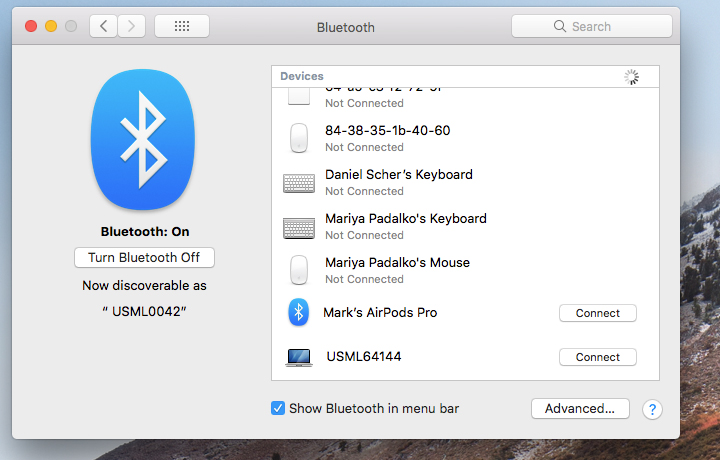Image resolution: width=720 pixels, height=460 pixels.
Task: Click into the Search field
Action: tap(591, 26)
